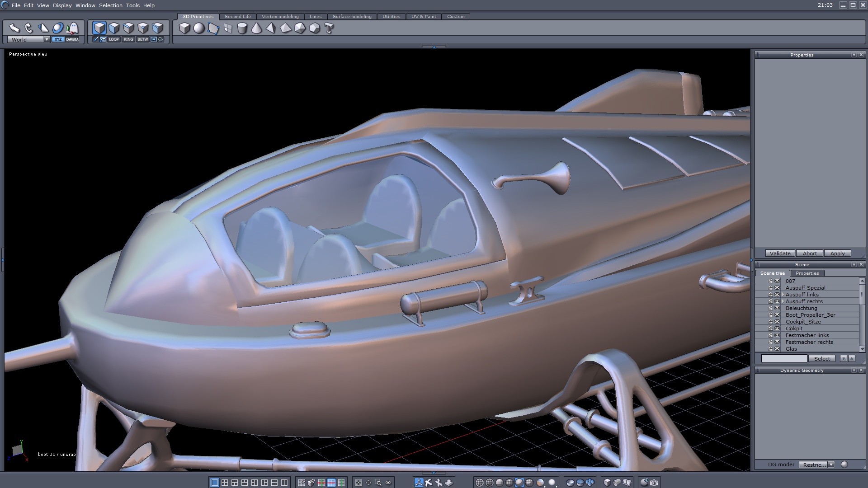Screen dimensions: 868x488
Task: Toggle the lock on Cokpit item
Action: 771,328
